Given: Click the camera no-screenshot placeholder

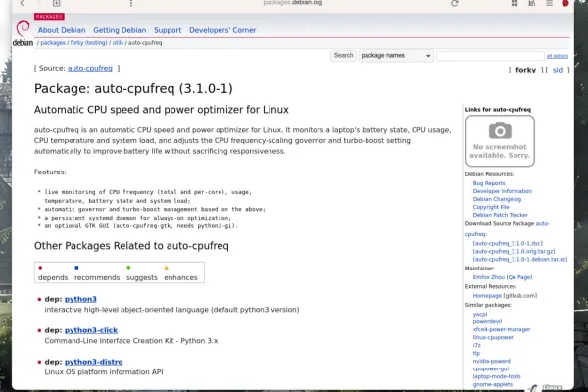Looking at the screenshot, I should coord(500,141).
